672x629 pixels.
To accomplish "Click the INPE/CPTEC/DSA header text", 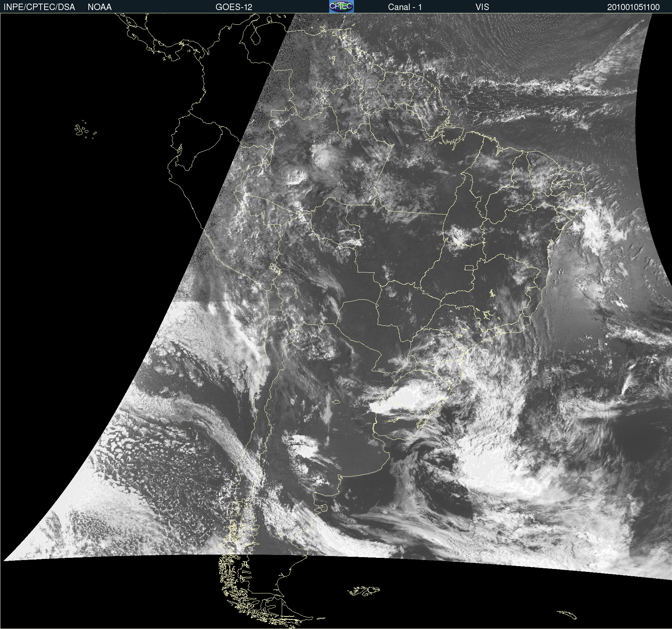I will pos(39,7).
